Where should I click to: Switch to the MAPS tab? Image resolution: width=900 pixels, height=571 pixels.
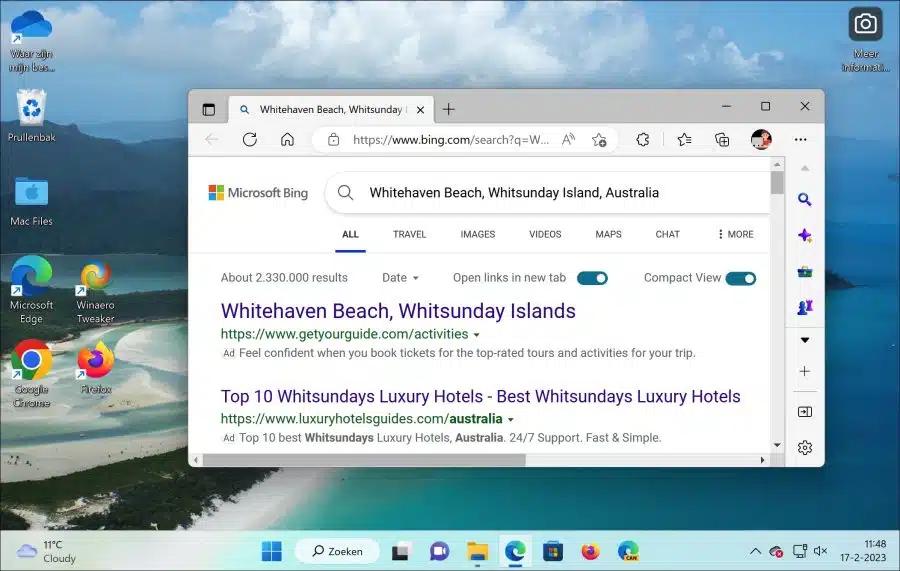click(x=608, y=234)
